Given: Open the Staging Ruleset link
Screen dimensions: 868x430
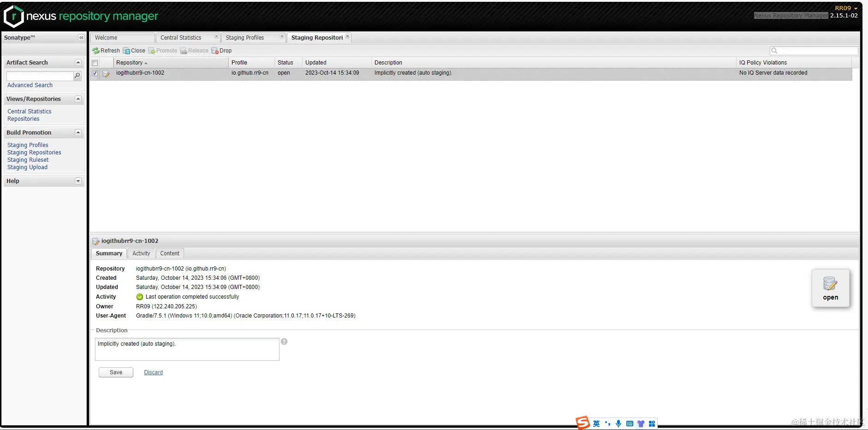Looking at the screenshot, I should (28, 160).
